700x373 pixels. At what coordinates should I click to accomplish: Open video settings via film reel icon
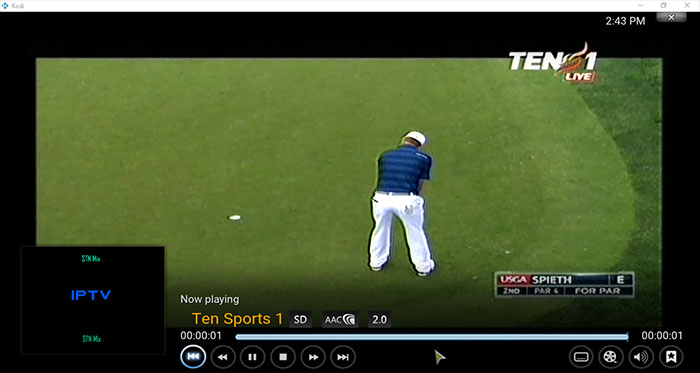pyautogui.click(x=611, y=357)
